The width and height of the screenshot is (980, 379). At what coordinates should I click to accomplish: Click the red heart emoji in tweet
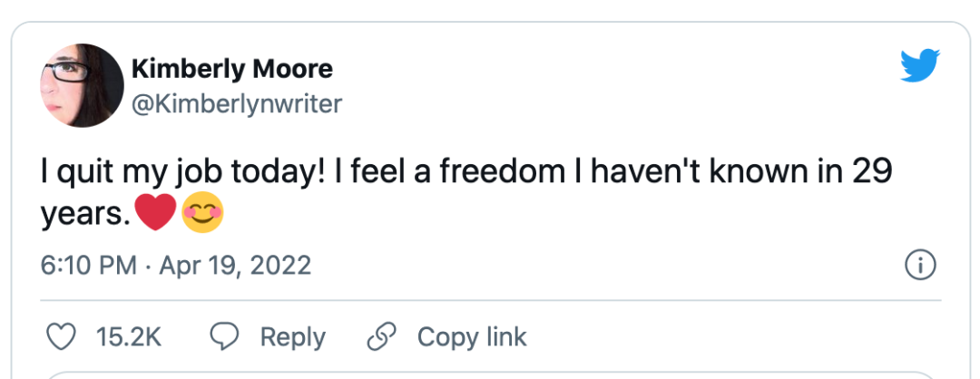coord(153,214)
